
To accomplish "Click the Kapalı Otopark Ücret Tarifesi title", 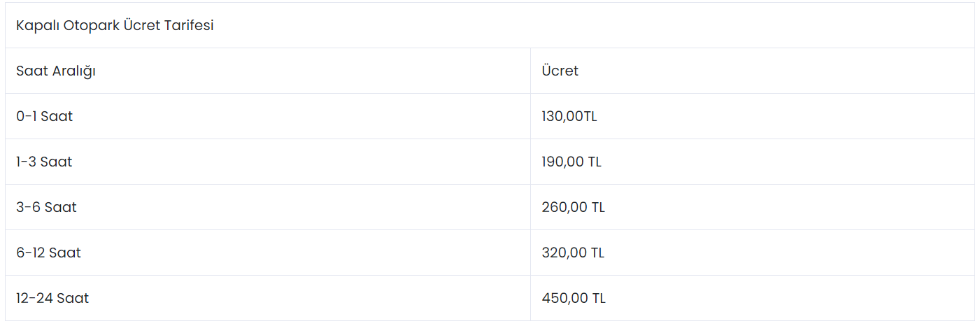I will point(115,26).
